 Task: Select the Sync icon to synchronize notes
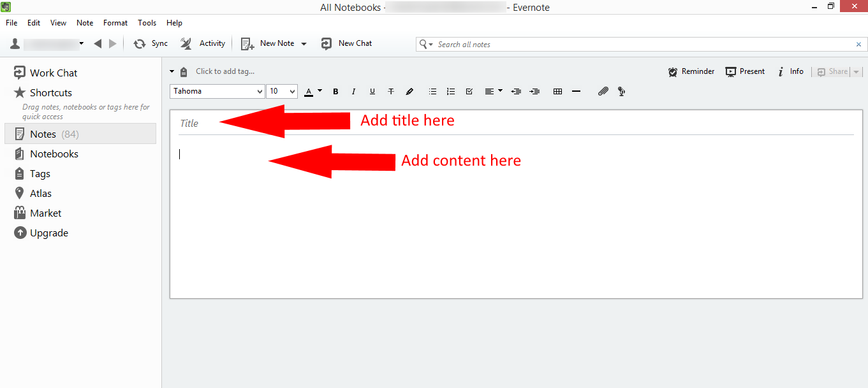pyautogui.click(x=140, y=43)
